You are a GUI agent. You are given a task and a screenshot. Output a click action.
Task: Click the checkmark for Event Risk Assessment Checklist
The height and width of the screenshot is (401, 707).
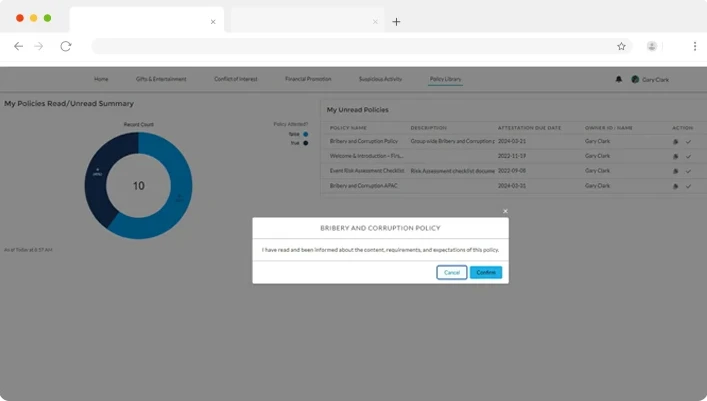[688, 171]
